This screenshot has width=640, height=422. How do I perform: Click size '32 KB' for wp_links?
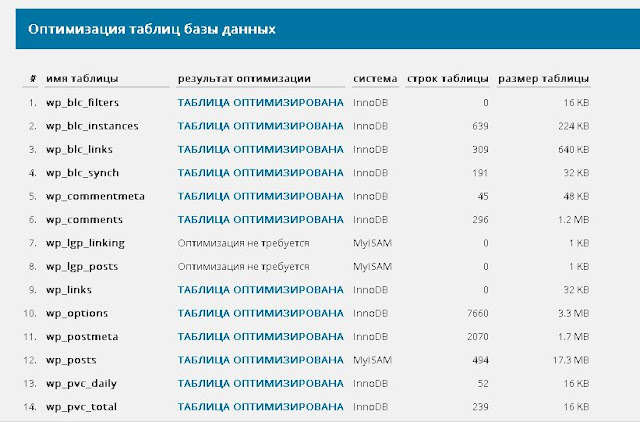[576, 290]
